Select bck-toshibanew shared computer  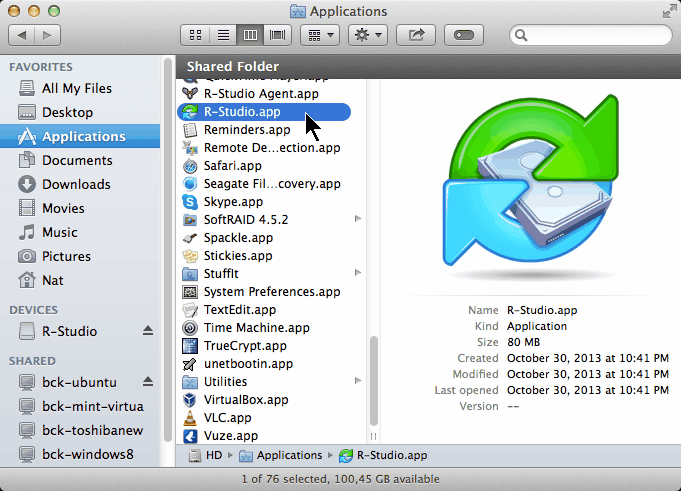[80, 430]
